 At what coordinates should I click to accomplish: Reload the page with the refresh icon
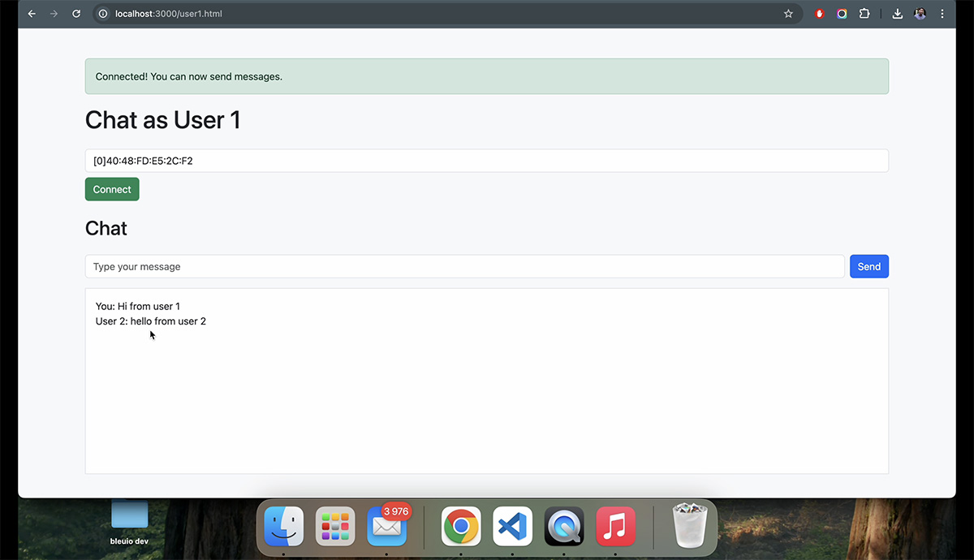point(76,14)
